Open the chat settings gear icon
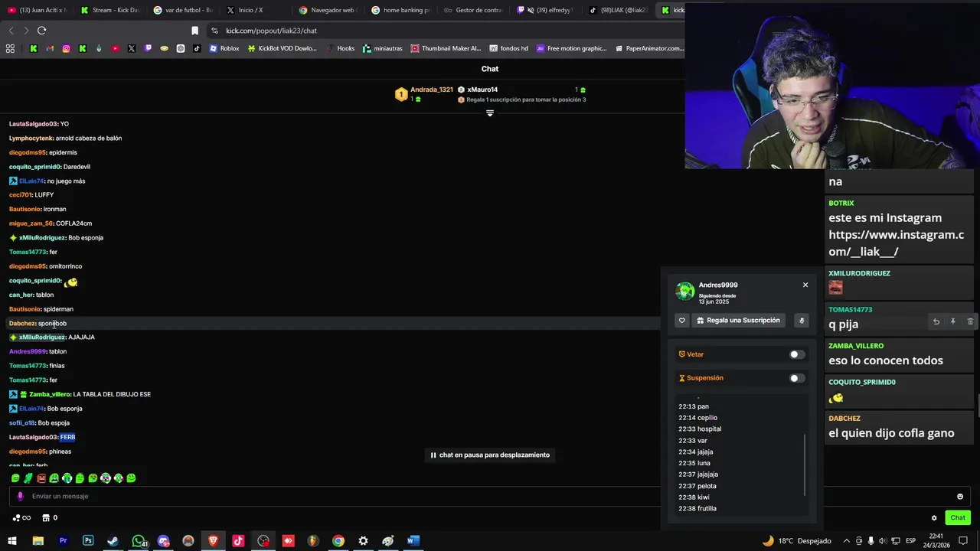 click(934, 518)
